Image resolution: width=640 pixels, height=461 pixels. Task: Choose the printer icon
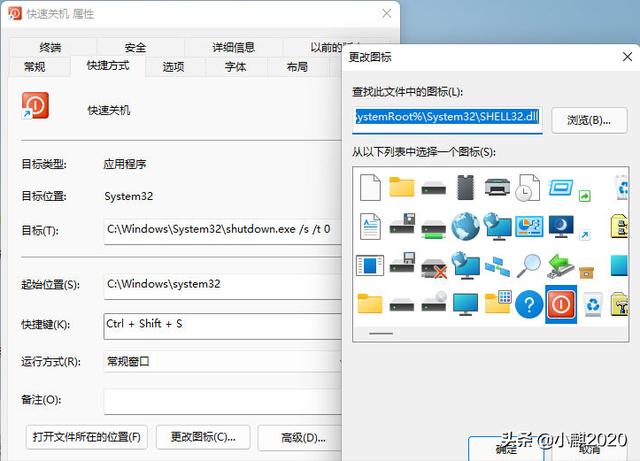pyautogui.click(x=497, y=187)
